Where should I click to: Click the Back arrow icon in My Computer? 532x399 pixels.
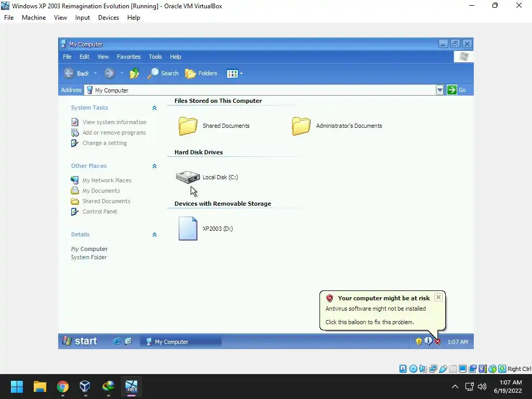(69, 73)
